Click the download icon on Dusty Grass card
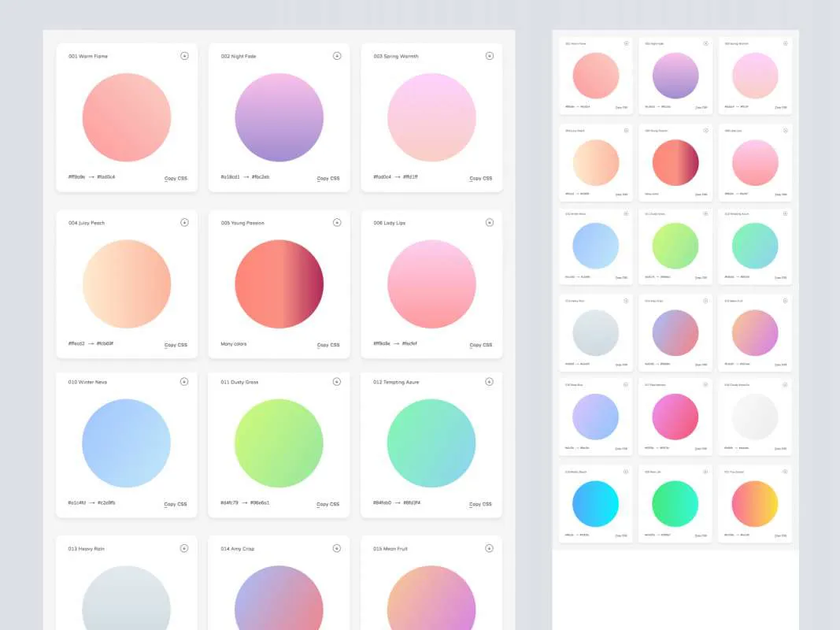This screenshot has width=840, height=630. (336, 381)
